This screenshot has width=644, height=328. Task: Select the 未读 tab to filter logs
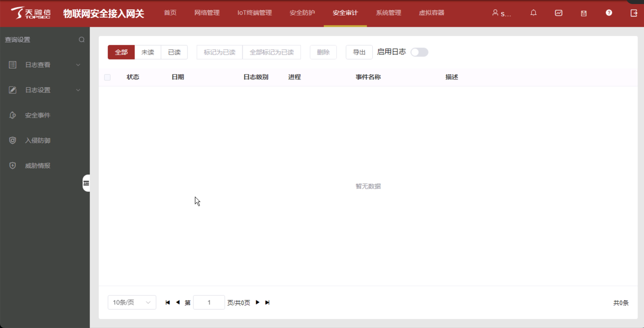click(148, 52)
